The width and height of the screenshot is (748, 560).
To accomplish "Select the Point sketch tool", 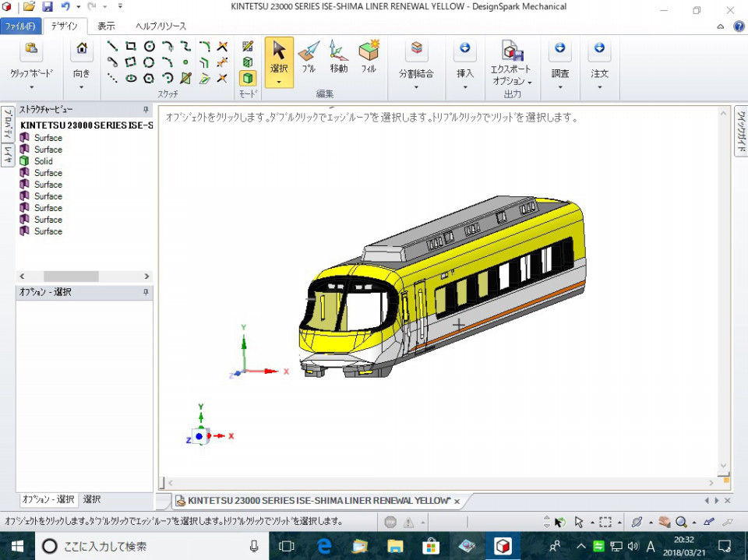I will click(185, 62).
